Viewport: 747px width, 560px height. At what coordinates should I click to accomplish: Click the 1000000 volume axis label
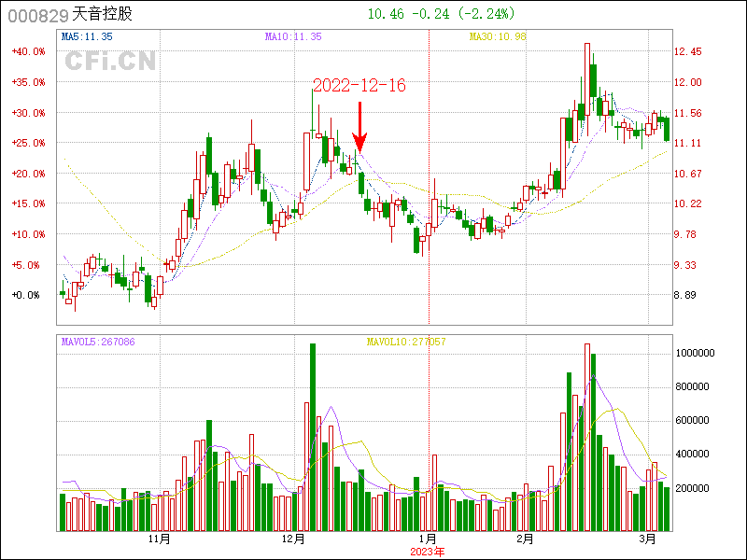tap(698, 353)
